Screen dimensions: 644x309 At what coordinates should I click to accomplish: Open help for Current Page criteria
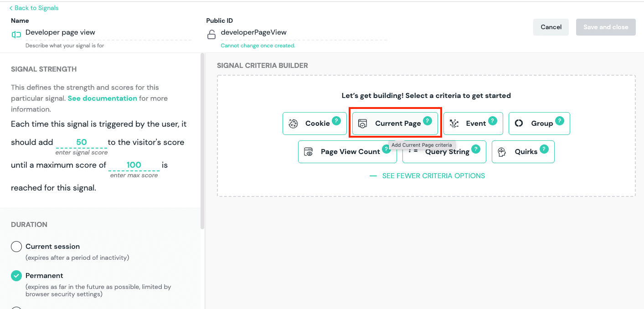(x=427, y=121)
